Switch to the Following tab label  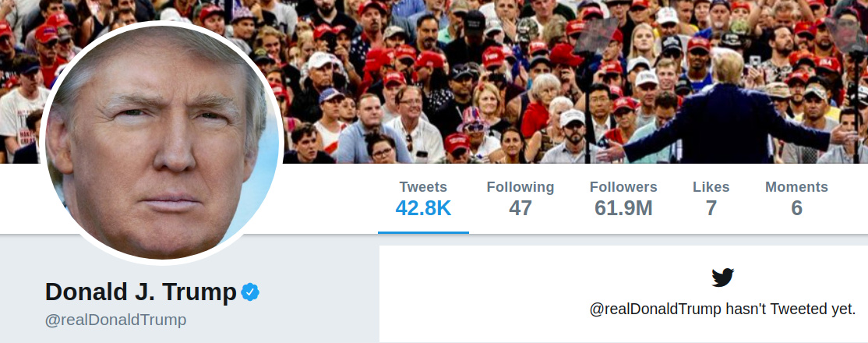point(520,187)
